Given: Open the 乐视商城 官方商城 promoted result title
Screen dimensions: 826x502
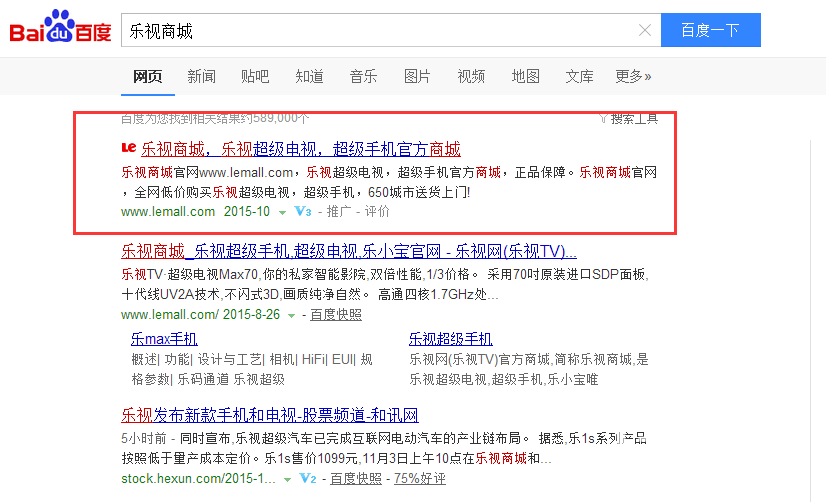Looking at the screenshot, I should (300, 149).
